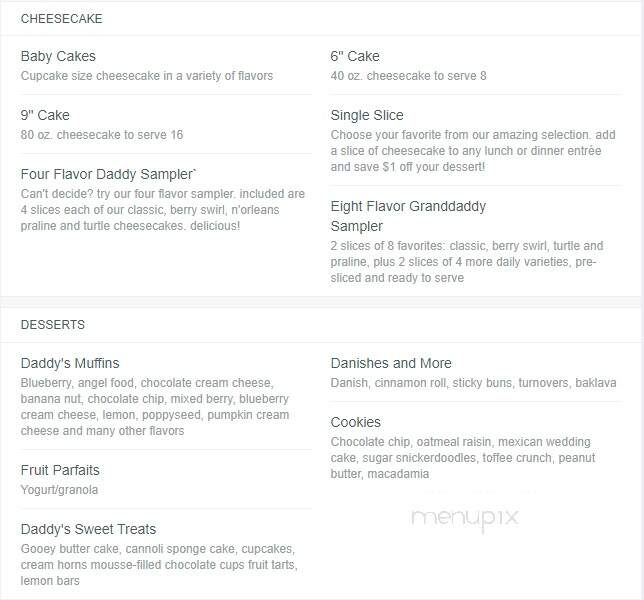Click the menupix watermark logo

[x=465, y=519]
